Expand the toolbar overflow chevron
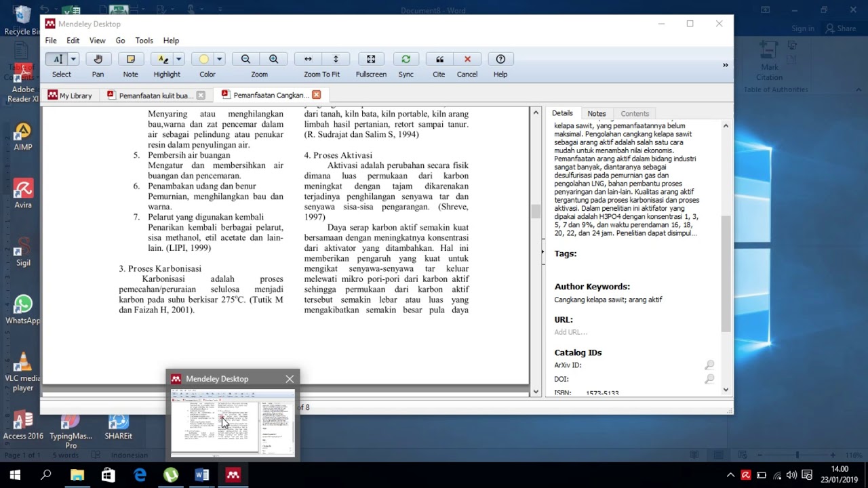Viewport: 868px width, 488px height. click(x=725, y=65)
